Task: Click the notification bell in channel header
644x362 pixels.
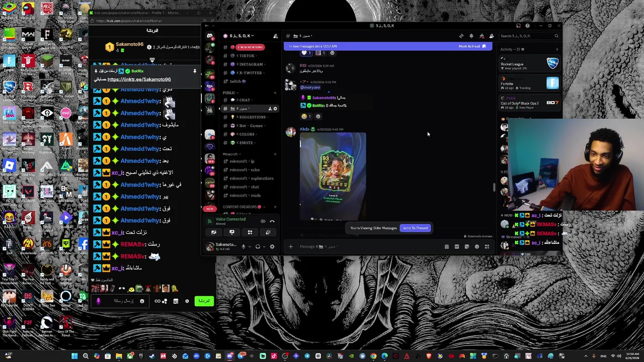Action: click(471, 36)
